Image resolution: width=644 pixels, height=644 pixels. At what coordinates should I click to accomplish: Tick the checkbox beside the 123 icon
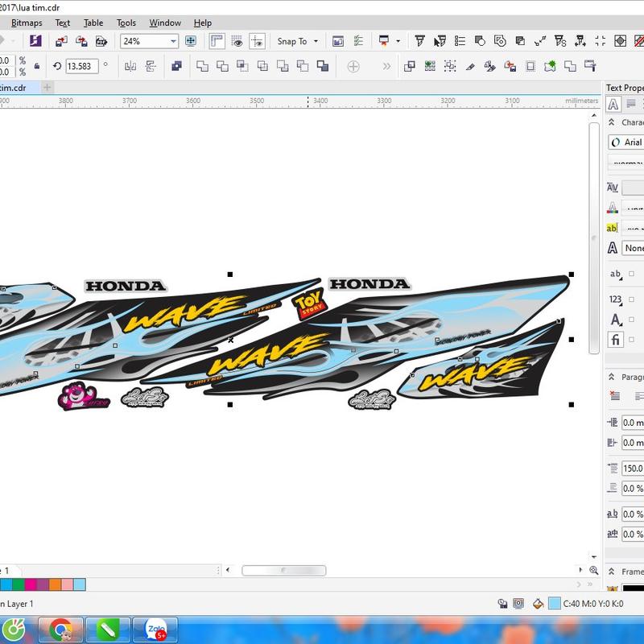coord(631,299)
